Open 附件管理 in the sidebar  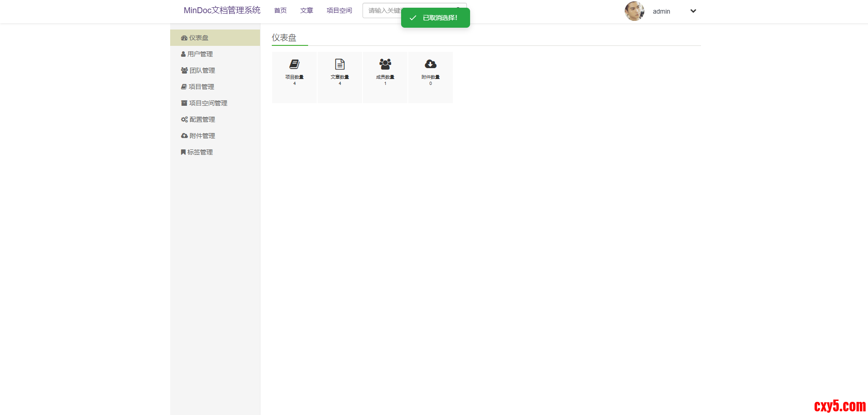coord(202,136)
